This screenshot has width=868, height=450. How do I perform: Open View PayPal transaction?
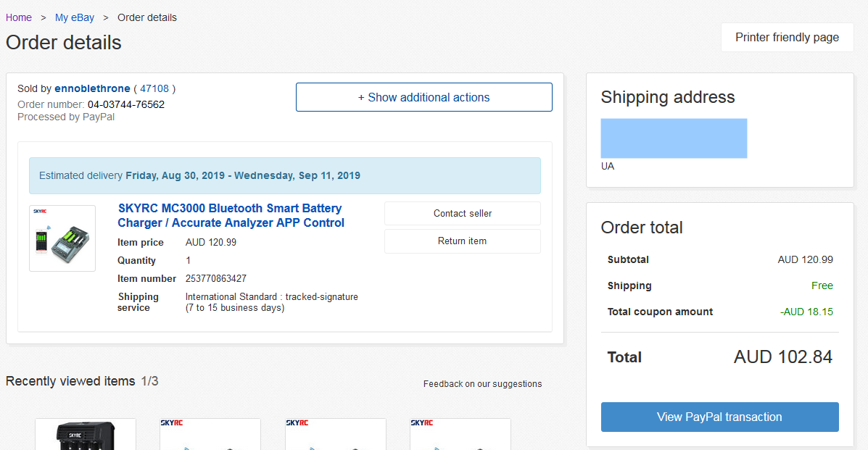(719, 417)
